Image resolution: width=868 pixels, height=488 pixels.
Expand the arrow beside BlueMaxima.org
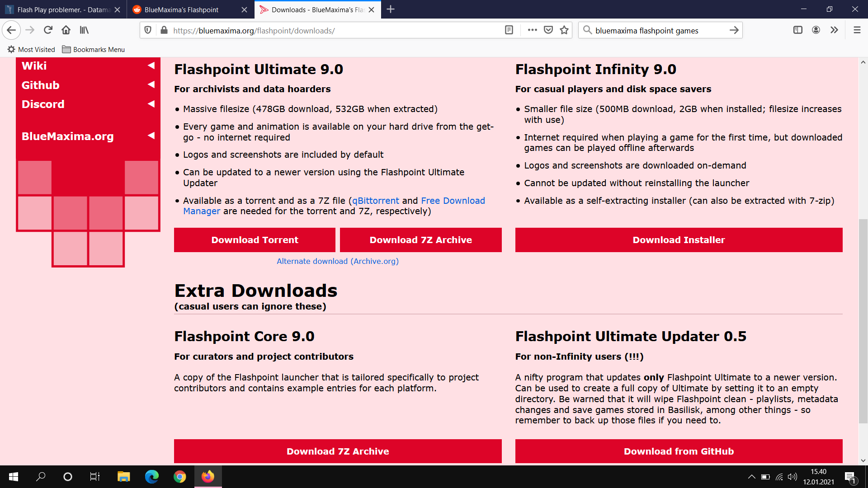[x=151, y=136]
